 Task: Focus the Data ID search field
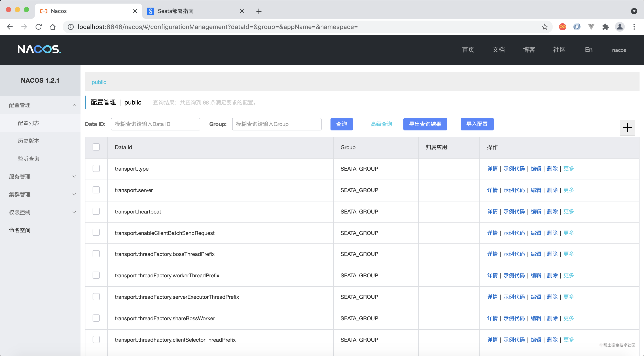155,124
